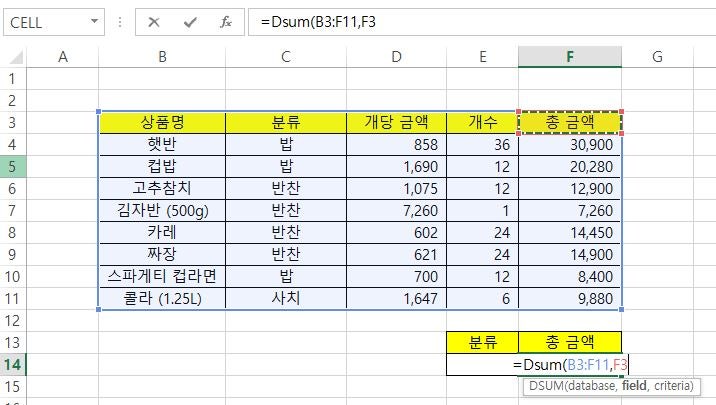Click the Name Box showing CELL
The width and height of the screenshot is (716, 405).
(x=53, y=22)
